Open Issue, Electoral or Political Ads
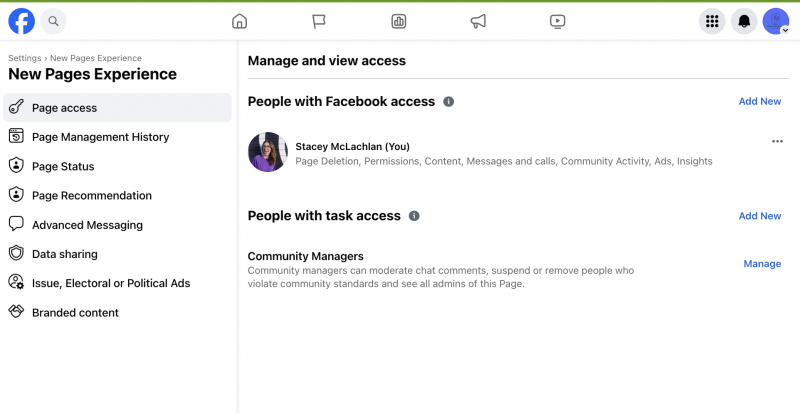800x413 pixels. tap(117, 283)
